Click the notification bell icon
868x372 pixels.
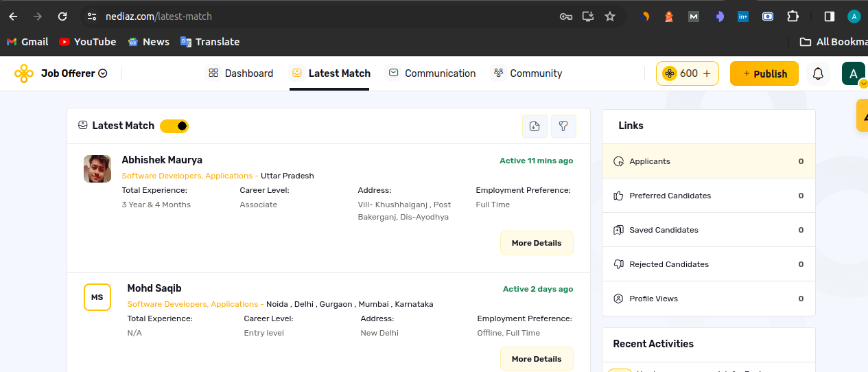coord(818,73)
